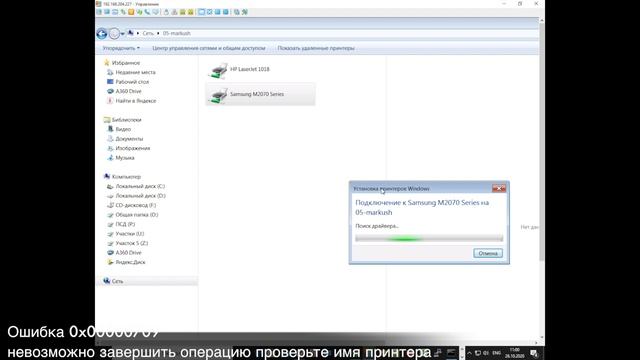Screen dimensions: 640x360
Task: Open the recent locations dropdown next to Forward
Action: coord(122,33)
